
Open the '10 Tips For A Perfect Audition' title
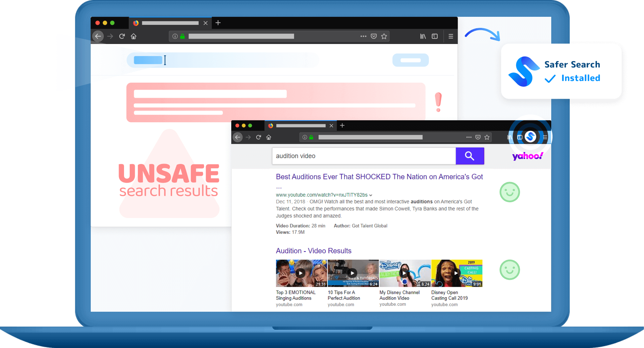(344, 295)
